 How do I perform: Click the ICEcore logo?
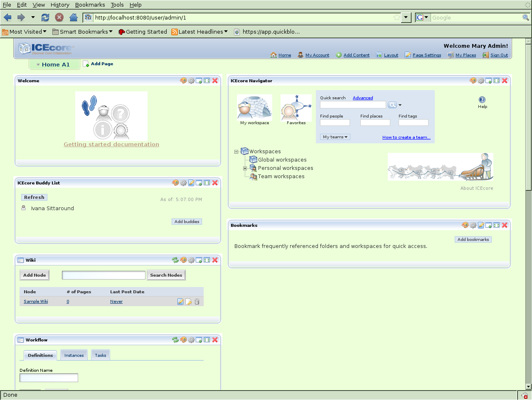[46, 49]
